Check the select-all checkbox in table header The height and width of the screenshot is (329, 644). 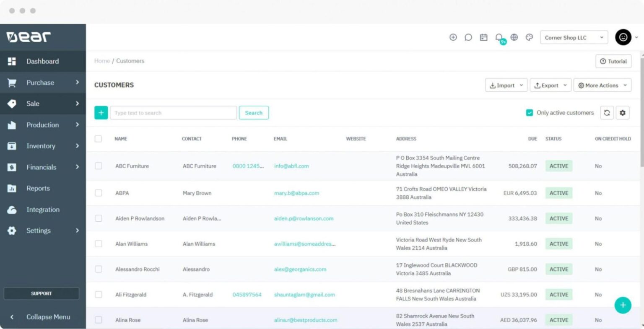coord(98,139)
